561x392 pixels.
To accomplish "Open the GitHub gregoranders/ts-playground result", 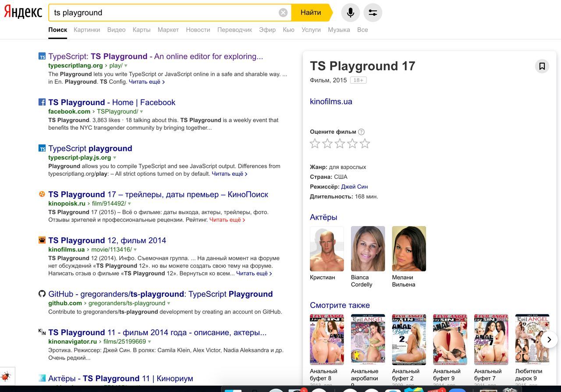I will coord(160,294).
